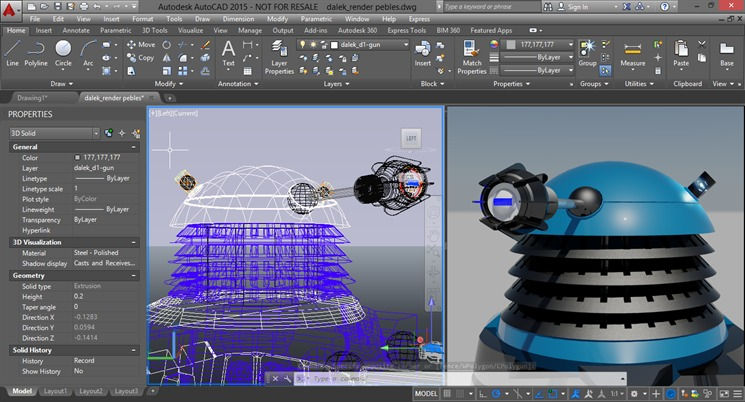
Task: Switch to the Drawing1 file tab
Action: 32,98
